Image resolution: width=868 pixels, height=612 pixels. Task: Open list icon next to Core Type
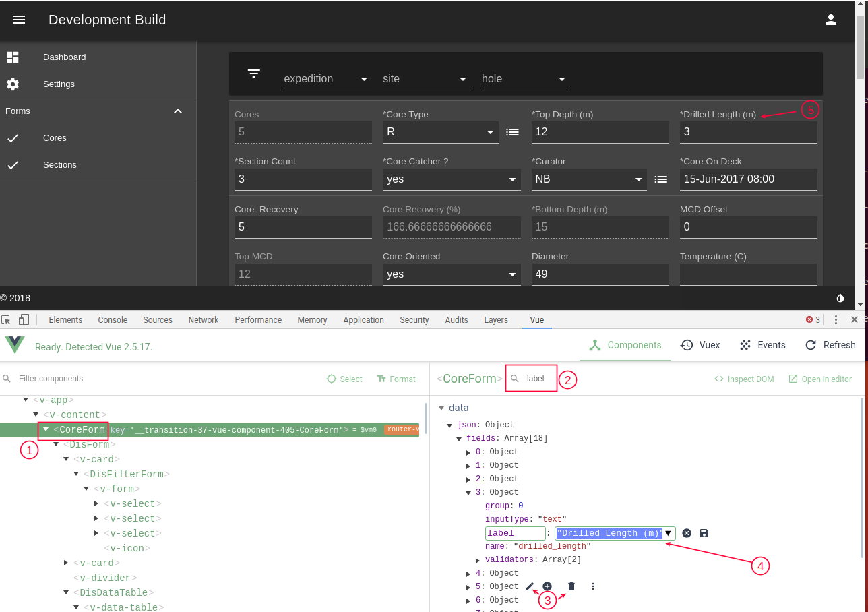pyautogui.click(x=513, y=132)
